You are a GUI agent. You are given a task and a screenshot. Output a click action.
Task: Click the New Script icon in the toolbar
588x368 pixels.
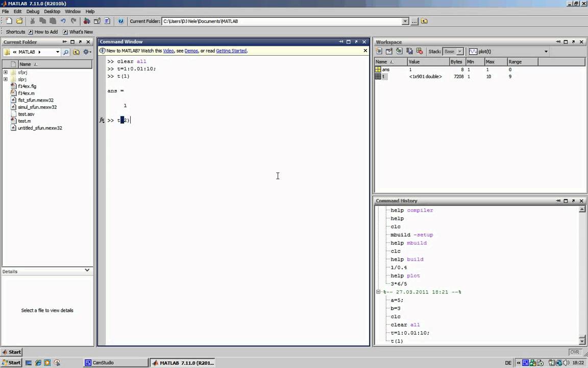[x=9, y=21]
